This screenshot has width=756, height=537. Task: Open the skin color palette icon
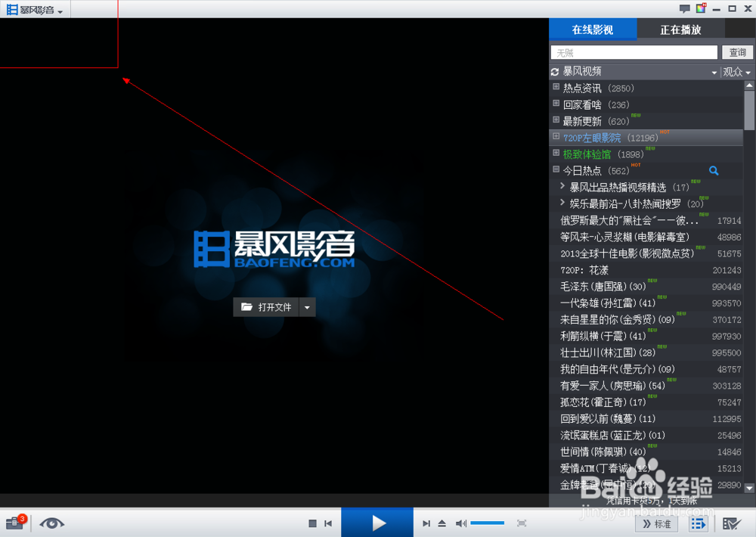[x=701, y=8]
